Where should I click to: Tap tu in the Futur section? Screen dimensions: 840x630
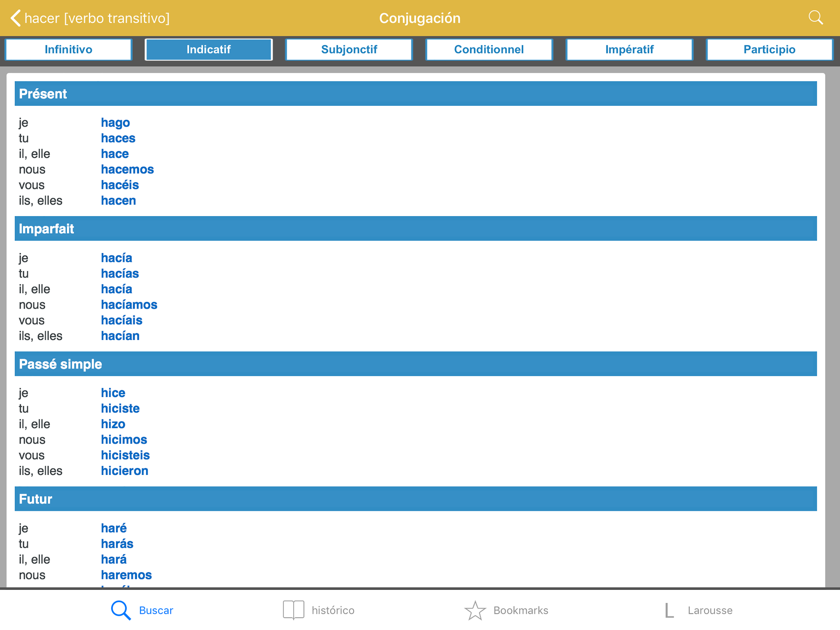[24, 544]
